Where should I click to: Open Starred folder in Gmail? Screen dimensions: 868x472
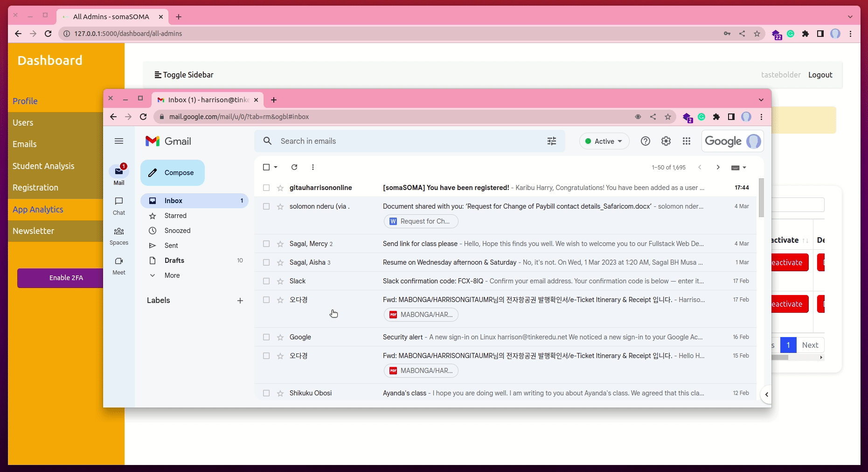pyautogui.click(x=194, y=216)
